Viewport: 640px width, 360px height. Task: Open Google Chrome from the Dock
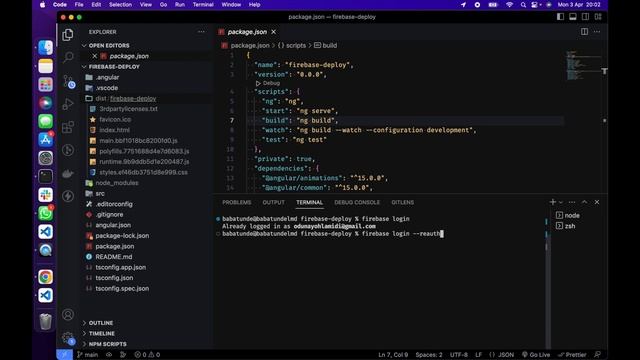coord(46,277)
